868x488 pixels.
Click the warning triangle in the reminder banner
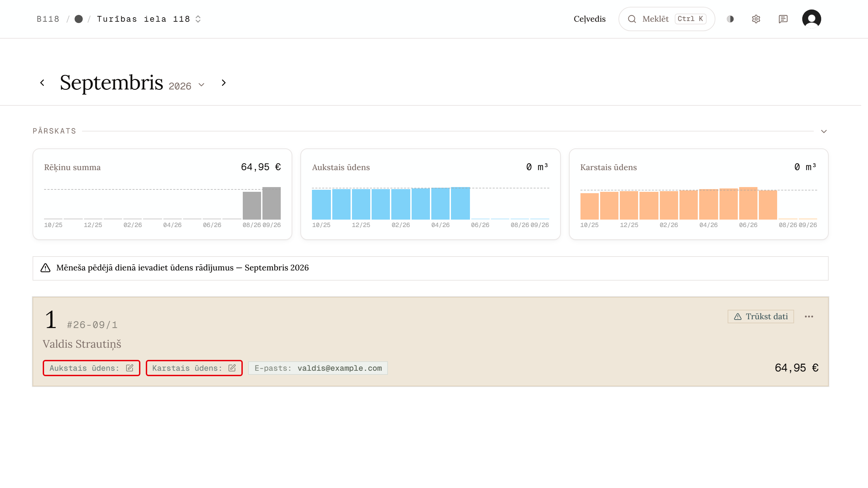(45, 268)
